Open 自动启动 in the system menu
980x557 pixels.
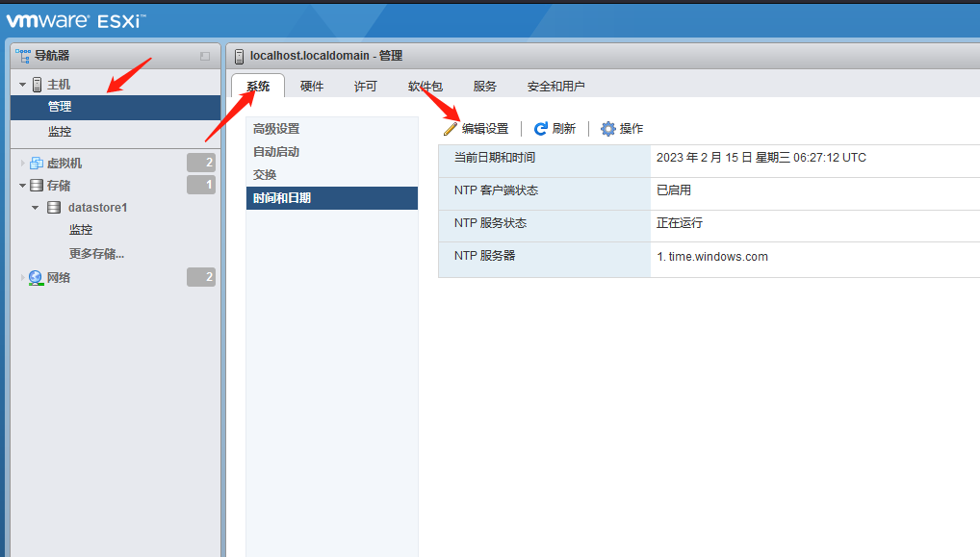(x=332, y=152)
